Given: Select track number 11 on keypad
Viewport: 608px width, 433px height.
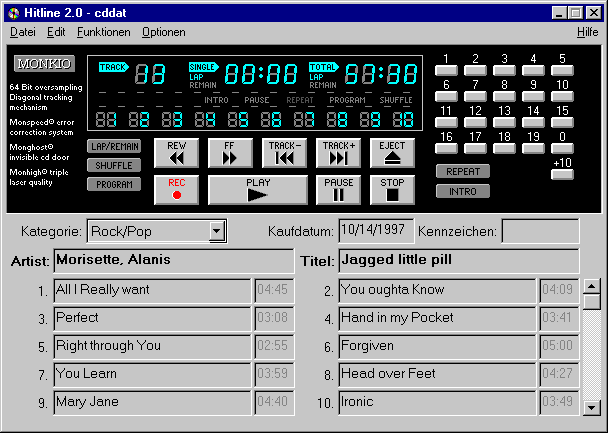Looking at the screenshot, I should [x=446, y=122].
